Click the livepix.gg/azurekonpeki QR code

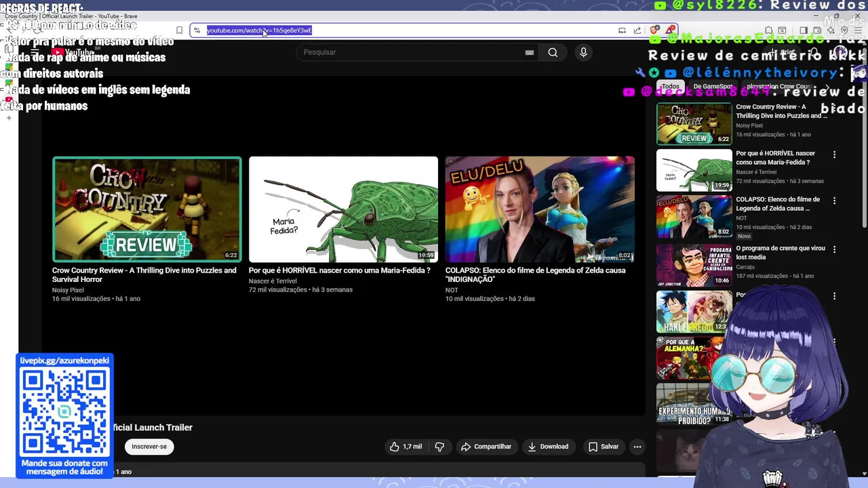pyautogui.click(x=64, y=412)
